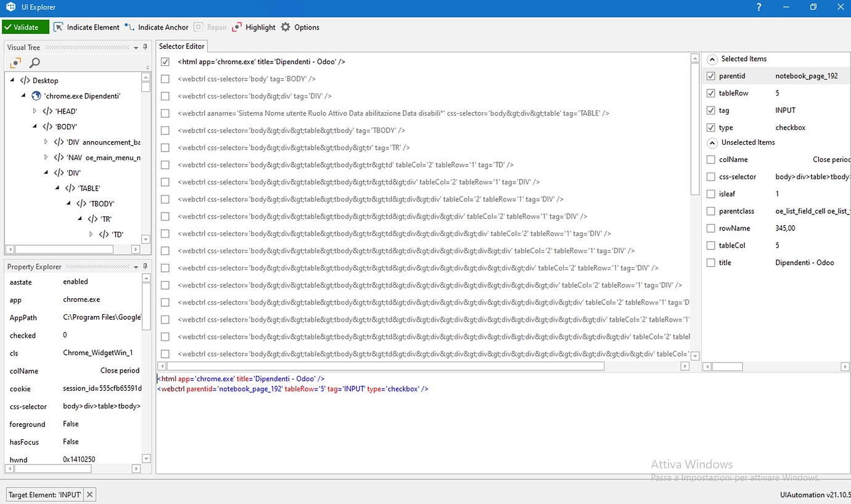Switch to the Selector Editor tab
851x504 pixels.
click(181, 46)
